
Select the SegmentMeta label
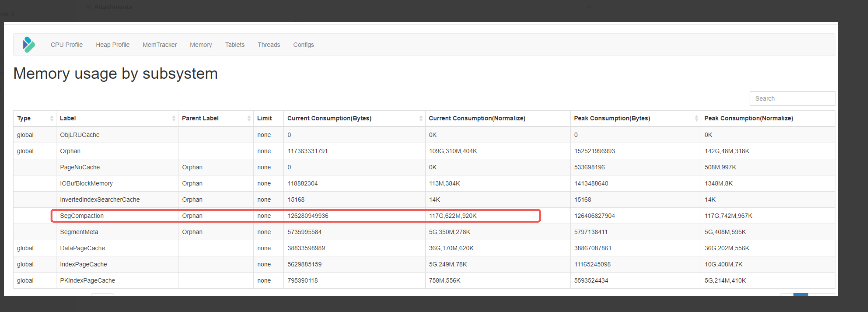click(x=79, y=232)
